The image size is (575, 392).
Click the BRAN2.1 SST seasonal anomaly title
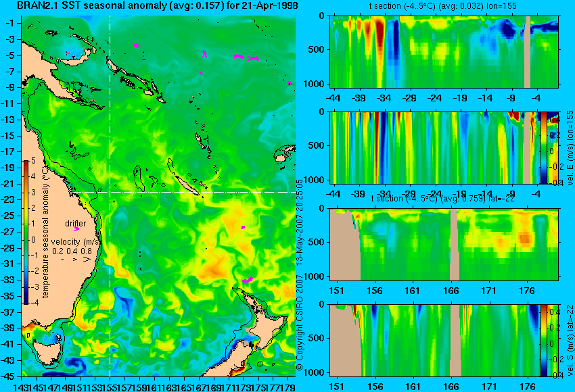pyautogui.click(x=158, y=5)
